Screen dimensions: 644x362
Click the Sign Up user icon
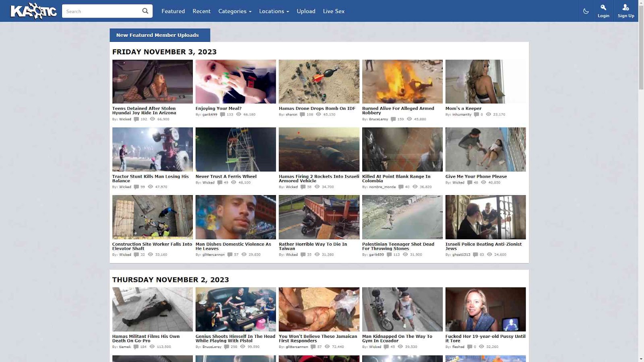coord(625,7)
